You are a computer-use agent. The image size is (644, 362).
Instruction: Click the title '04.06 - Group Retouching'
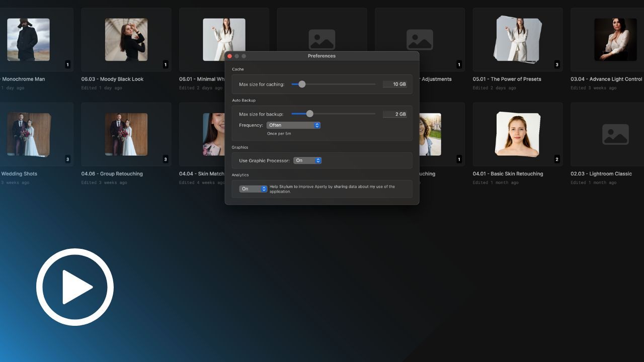point(112,174)
